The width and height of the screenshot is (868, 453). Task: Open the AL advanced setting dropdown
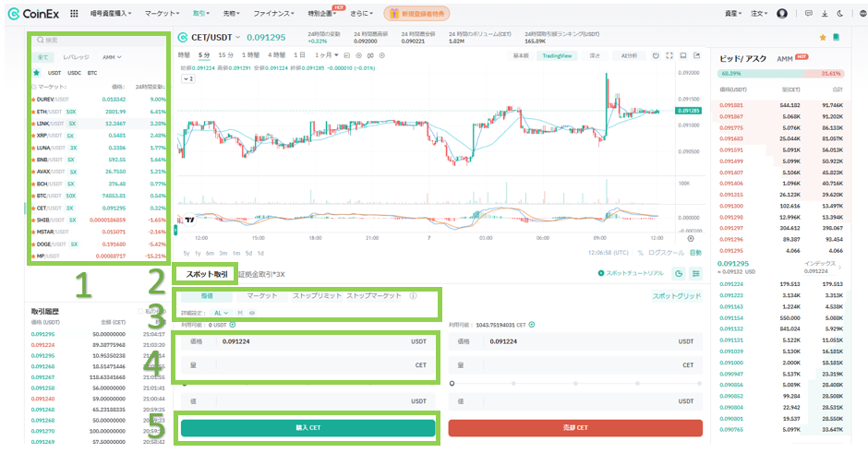[221, 313]
